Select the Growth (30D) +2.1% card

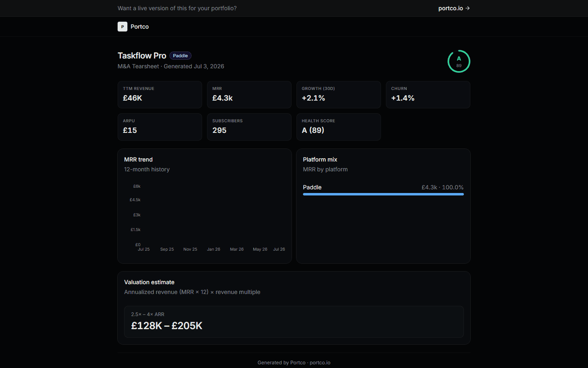click(x=339, y=94)
